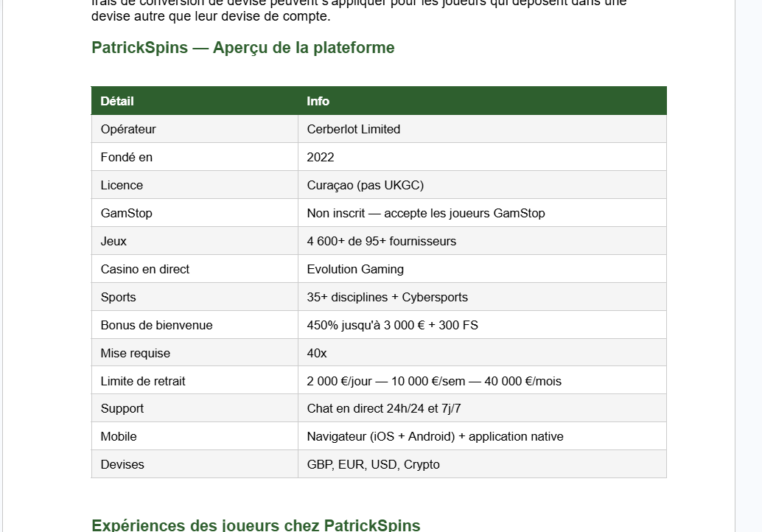Click the heading "Expériences des joueurs chez PatrickSpins"
Image resolution: width=762 pixels, height=532 pixels.
tap(256, 525)
